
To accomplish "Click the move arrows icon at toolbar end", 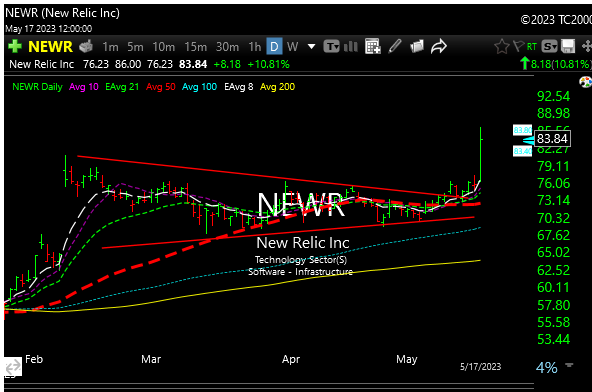I will [586, 46].
